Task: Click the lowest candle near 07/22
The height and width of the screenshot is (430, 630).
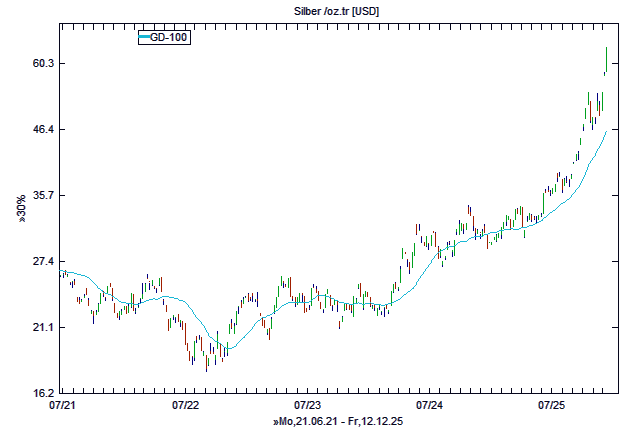Action: click(207, 362)
